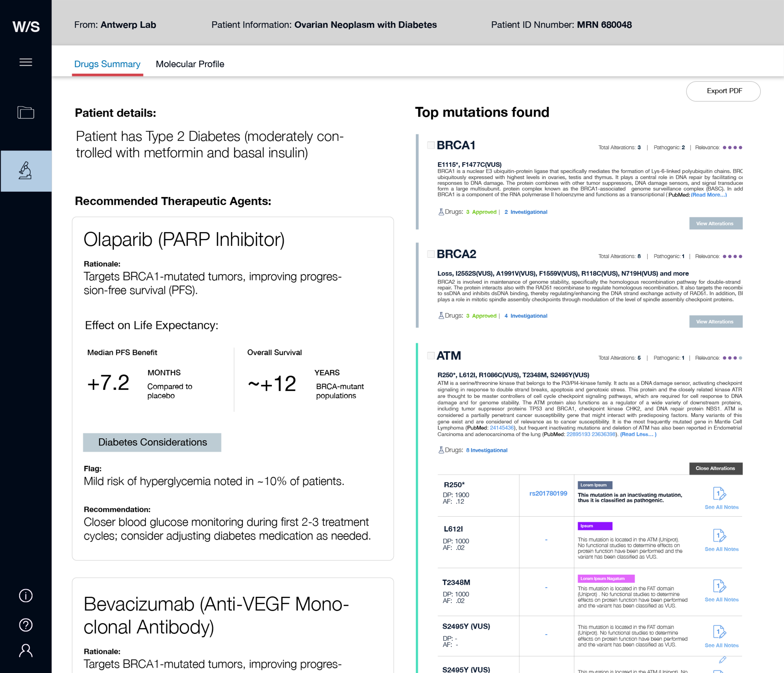
Task: Select the microscope lab icon in sidebar
Action: click(x=26, y=171)
